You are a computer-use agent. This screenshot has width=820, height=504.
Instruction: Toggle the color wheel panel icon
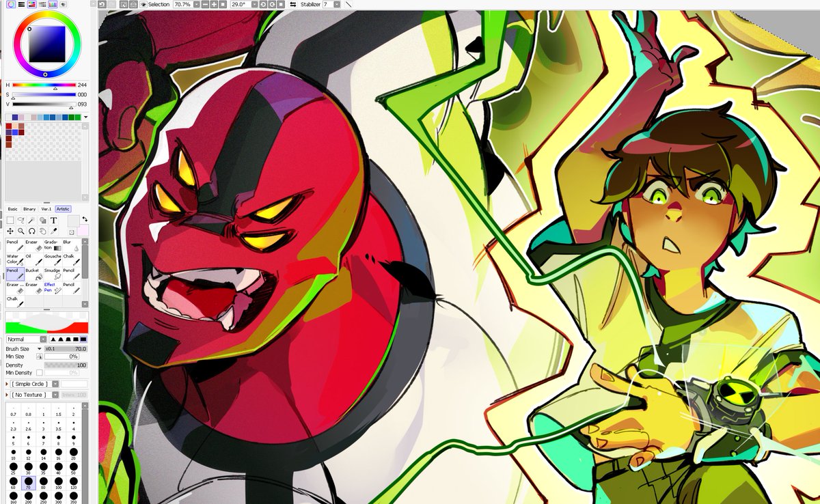[11, 4]
